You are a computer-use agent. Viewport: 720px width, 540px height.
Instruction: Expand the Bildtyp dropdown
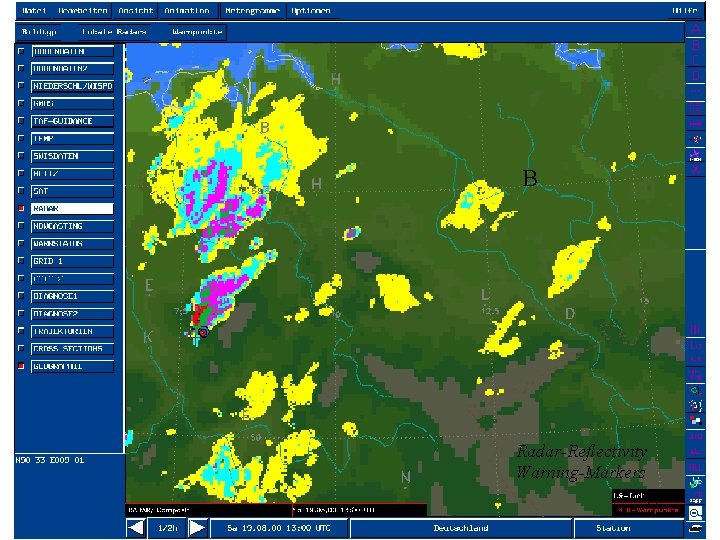click(x=39, y=32)
